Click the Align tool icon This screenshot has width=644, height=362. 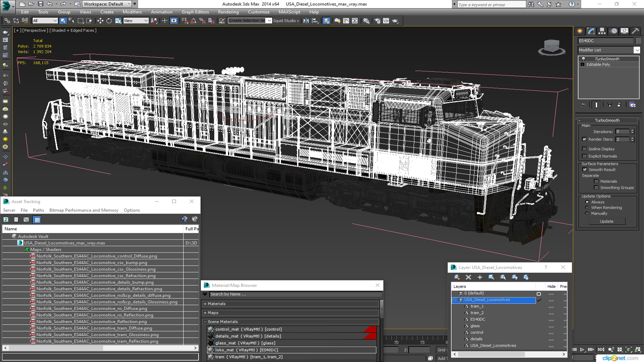(315, 21)
